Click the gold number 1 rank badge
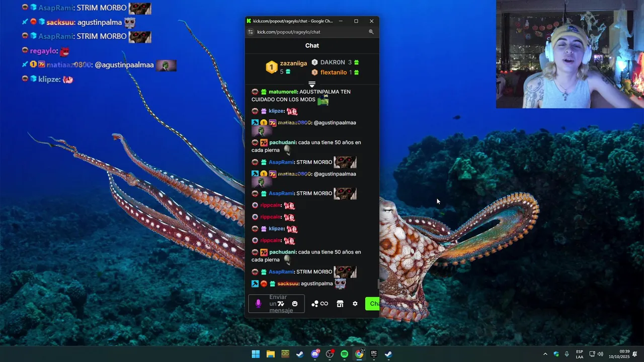The image size is (644, 362). [272, 67]
